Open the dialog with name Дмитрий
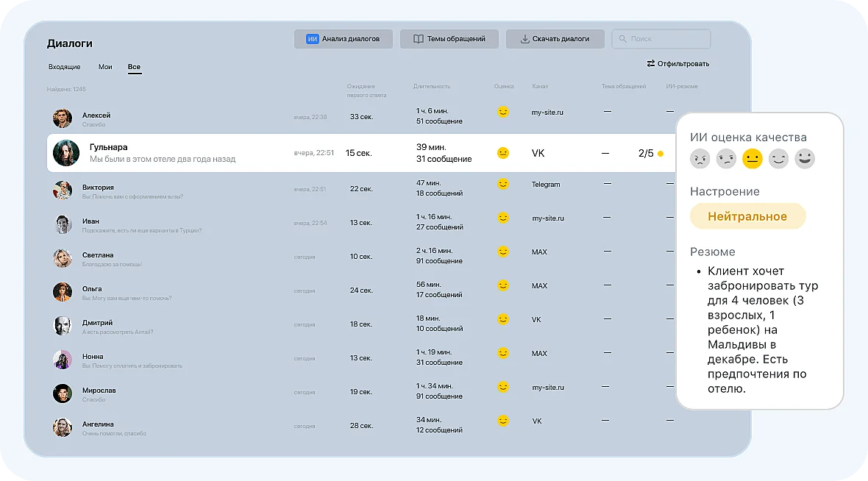The width and height of the screenshot is (868, 481). (97, 323)
